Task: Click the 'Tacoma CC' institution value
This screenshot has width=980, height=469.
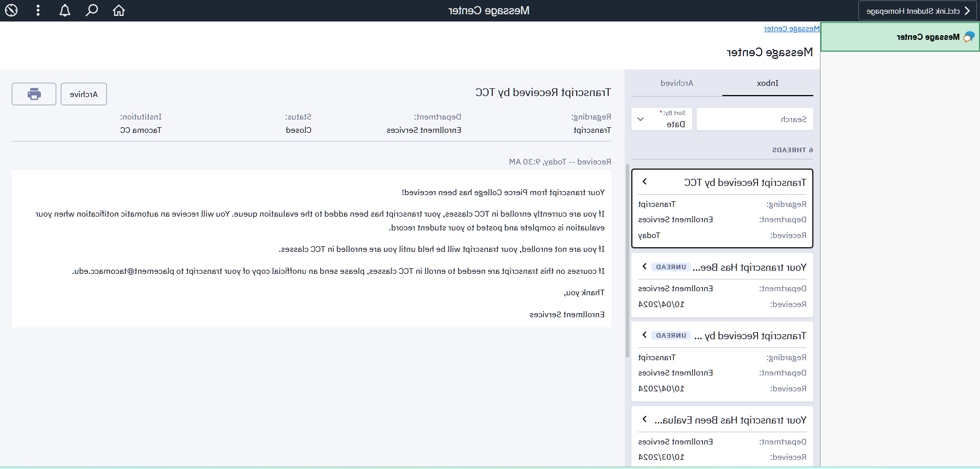Action: point(141,130)
